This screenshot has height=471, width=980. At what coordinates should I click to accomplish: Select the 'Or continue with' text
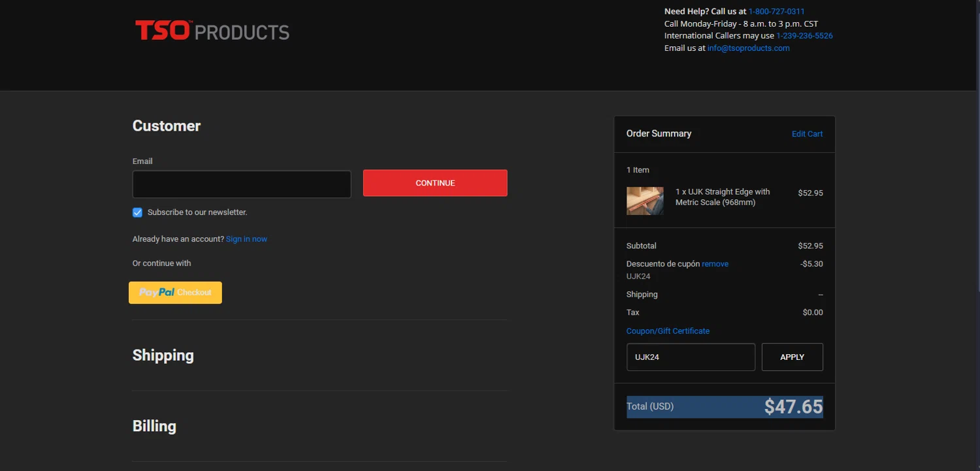point(162,263)
